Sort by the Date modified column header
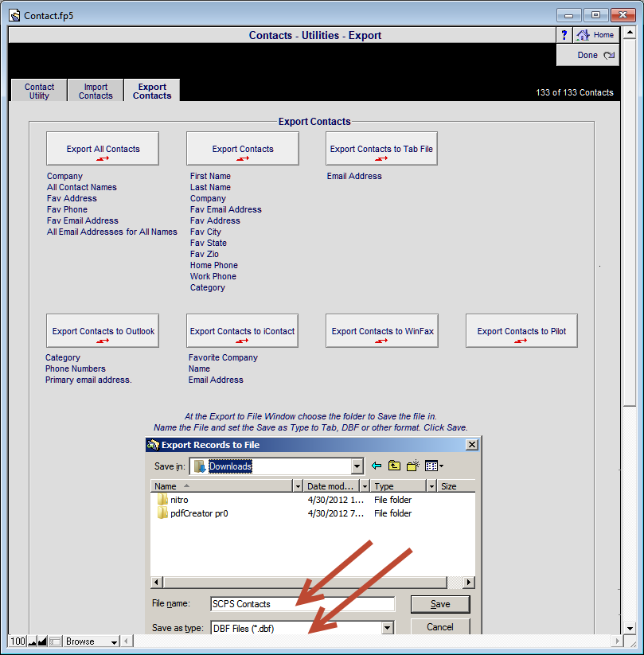644x655 pixels. point(332,486)
